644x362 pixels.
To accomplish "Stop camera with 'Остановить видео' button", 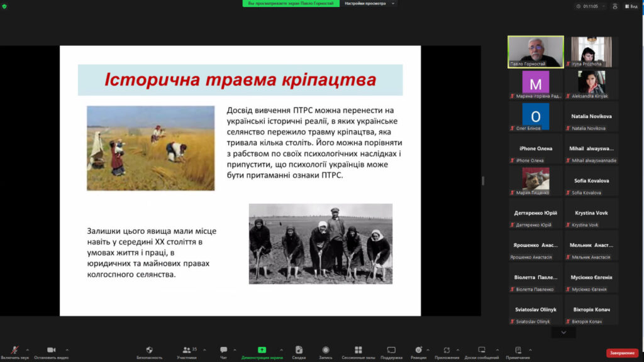I will click(52, 350).
